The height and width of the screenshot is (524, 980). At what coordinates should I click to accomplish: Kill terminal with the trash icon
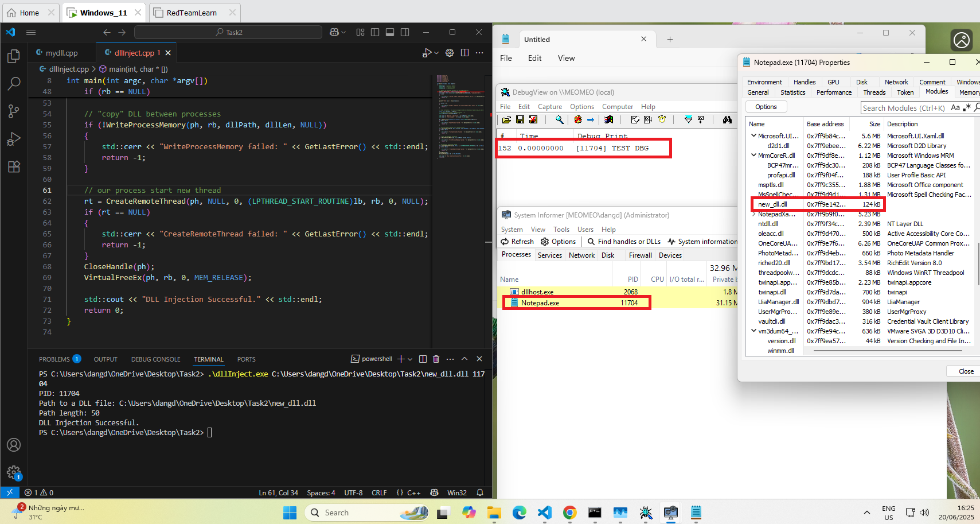click(x=436, y=359)
